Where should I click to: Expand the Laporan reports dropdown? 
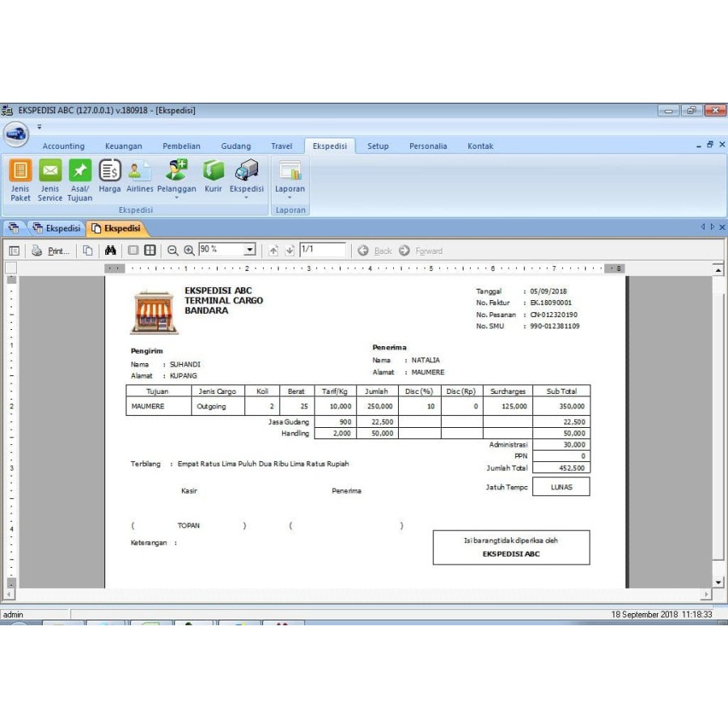coord(290,197)
